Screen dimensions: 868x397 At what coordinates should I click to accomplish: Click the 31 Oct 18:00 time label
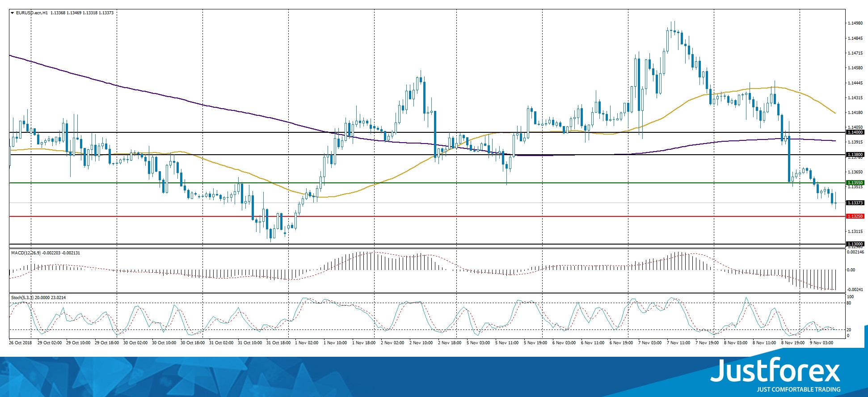[278, 343]
